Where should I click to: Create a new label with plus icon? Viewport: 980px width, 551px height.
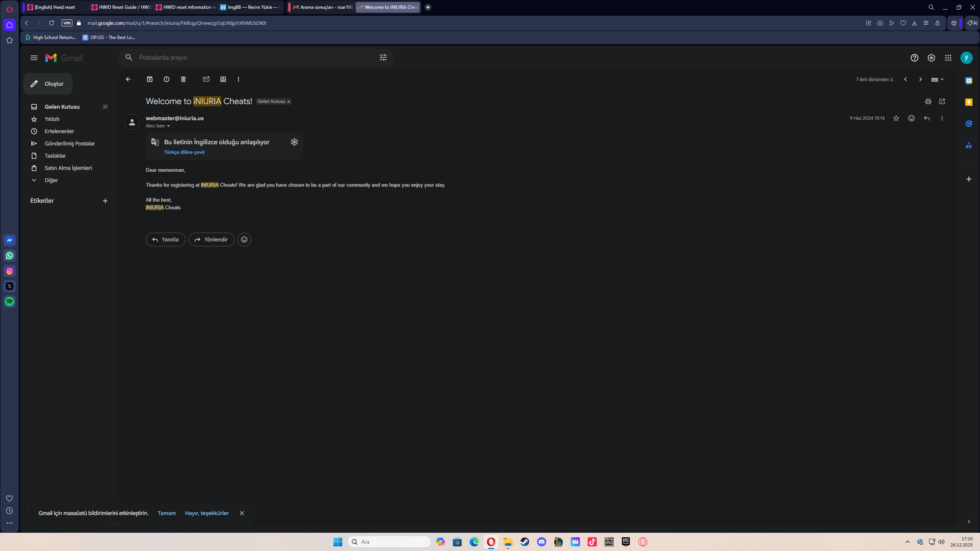click(105, 201)
